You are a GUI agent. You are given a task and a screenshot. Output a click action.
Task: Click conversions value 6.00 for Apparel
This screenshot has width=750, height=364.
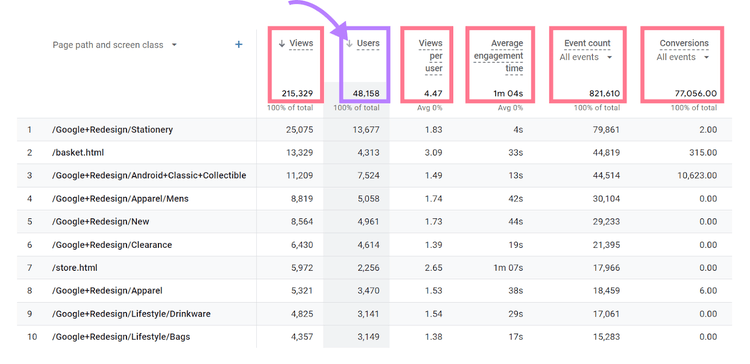click(708, 290)
